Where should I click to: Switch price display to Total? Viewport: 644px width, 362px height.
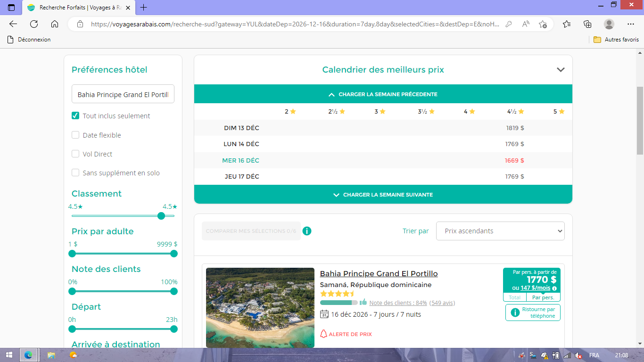(515, 297)
